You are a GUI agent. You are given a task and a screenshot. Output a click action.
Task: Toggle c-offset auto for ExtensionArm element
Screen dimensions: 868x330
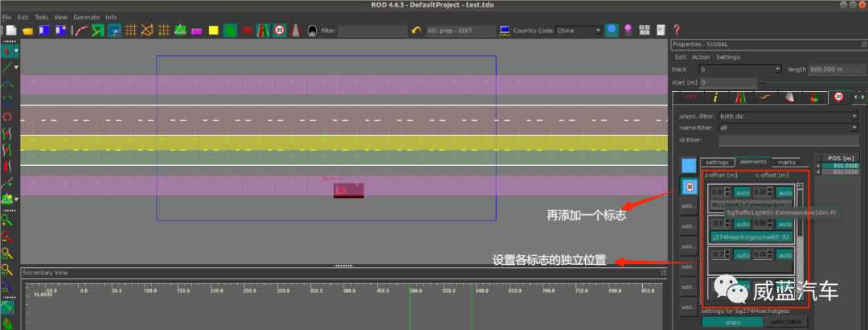click(x=784, y=192)
